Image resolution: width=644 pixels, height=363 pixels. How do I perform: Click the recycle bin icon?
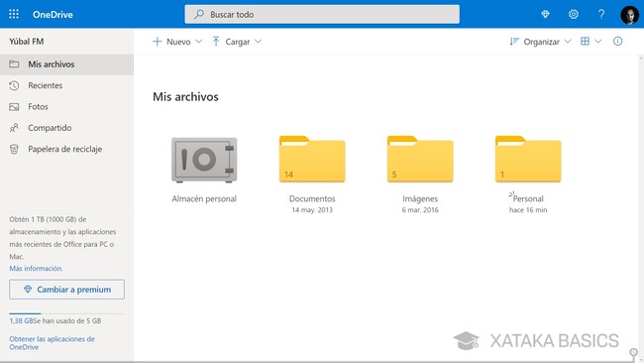[14, 149]
